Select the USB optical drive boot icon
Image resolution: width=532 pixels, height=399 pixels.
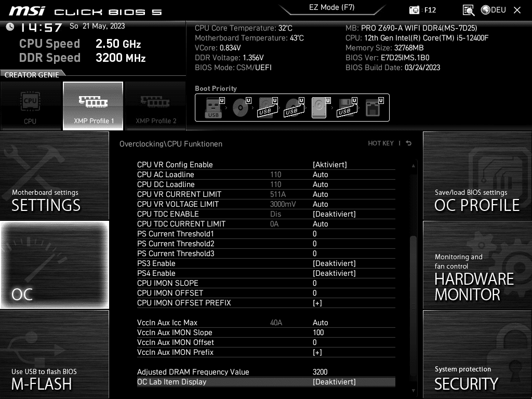(x=294, y=108)
